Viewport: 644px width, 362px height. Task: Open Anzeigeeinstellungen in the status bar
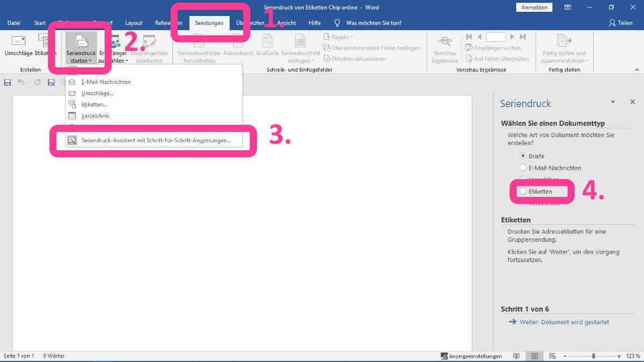[471, 356]
